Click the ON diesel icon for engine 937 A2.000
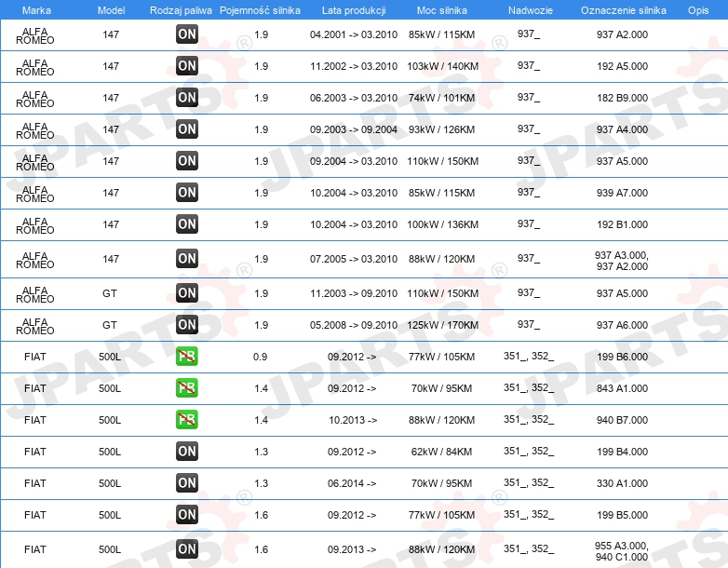The height and width of the screenshot is (568, 728). point(187,34)
